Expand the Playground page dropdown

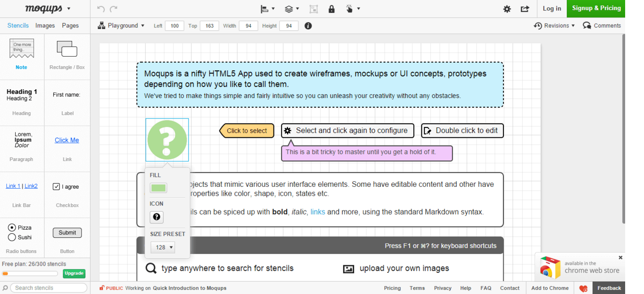(x=122, y=26)
